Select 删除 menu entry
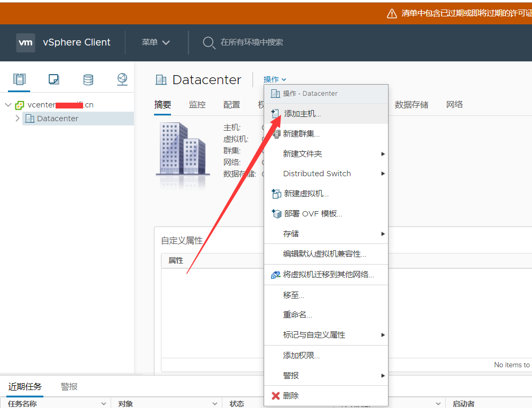Viewport: 532px width, 408px height. pyautogui.click(x=326, y=396)
